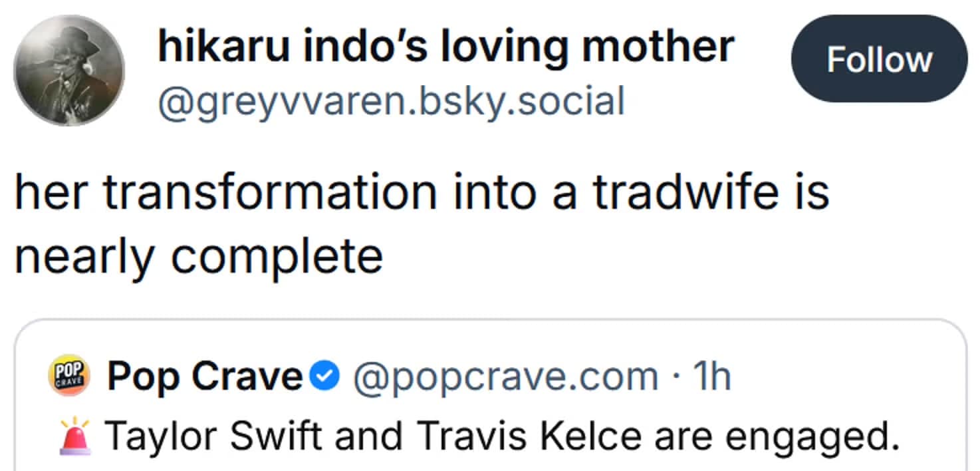Screen dimensions: 980x471
Task: Open the hat-wearing profile avatar
Action: click(69, 71)
